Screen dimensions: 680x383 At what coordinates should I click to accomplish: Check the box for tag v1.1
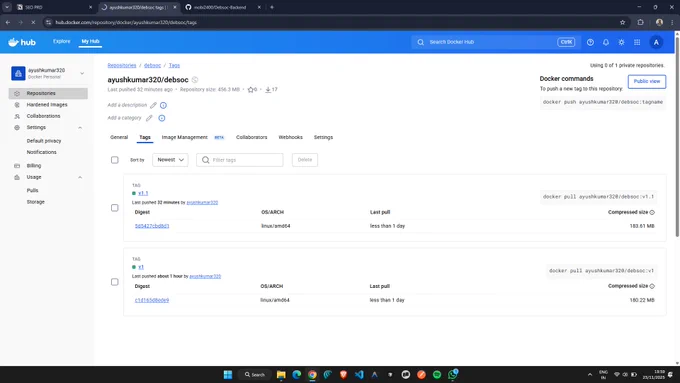114,208
